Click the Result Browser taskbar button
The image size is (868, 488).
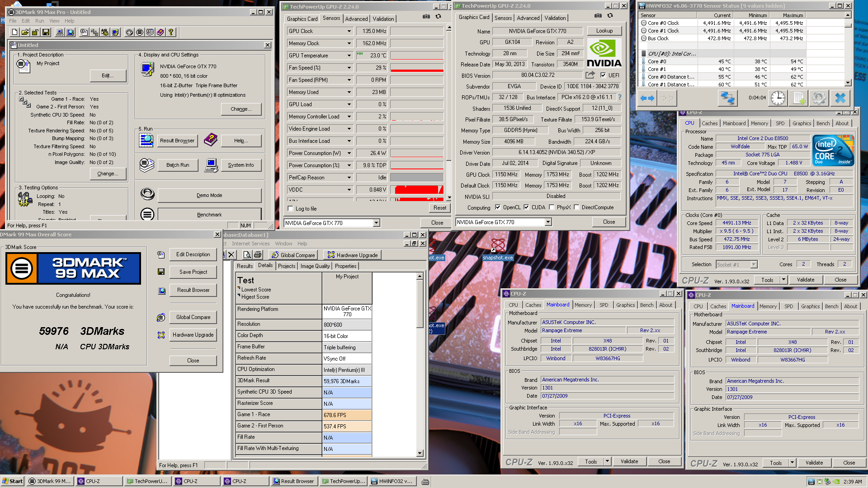point(293,481)
